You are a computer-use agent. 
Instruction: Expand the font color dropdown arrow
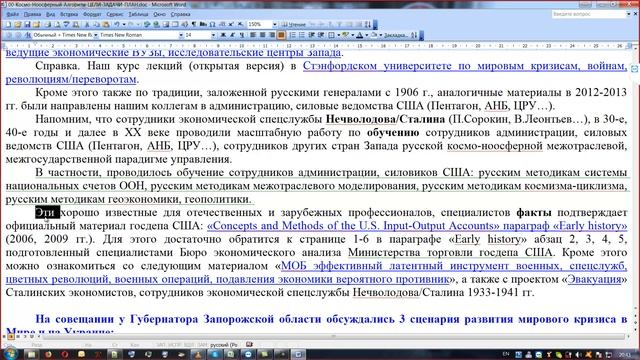[x=367, y=35]
